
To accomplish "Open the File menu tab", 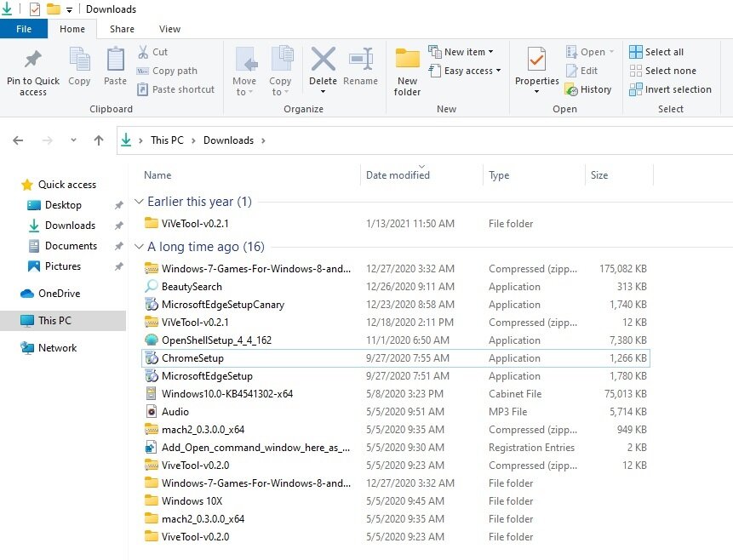I will point(23,29).
